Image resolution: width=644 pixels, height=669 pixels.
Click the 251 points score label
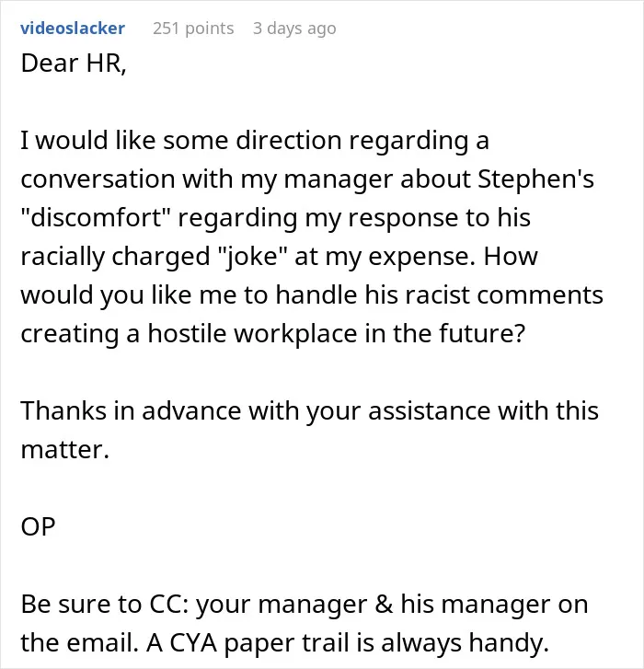coord(193,29)
